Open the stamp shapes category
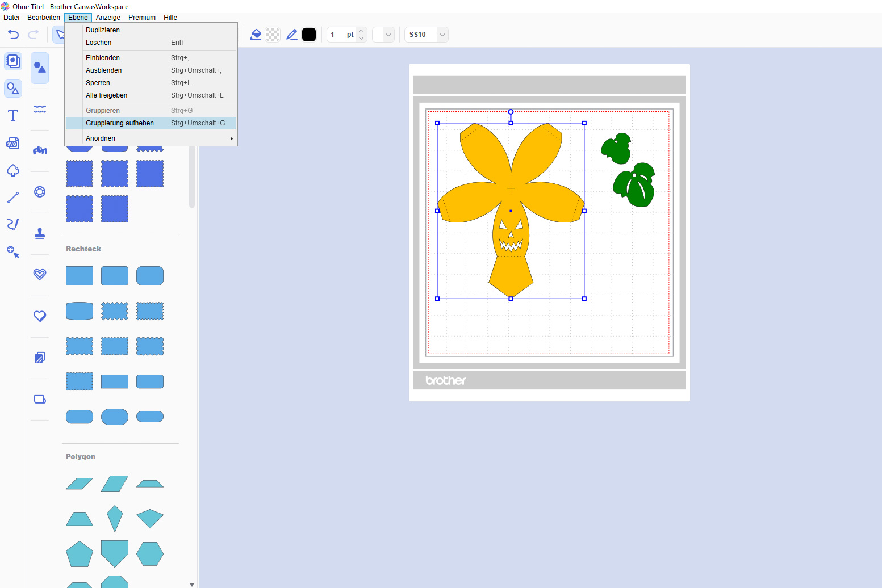The height and width of the screenshot is (588, 882). 40,233
